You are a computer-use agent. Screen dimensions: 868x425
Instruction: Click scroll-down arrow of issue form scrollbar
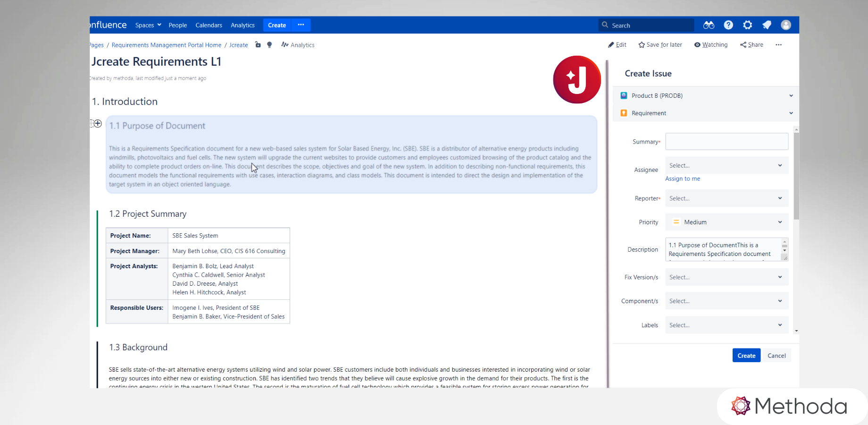tap(796, 331)
